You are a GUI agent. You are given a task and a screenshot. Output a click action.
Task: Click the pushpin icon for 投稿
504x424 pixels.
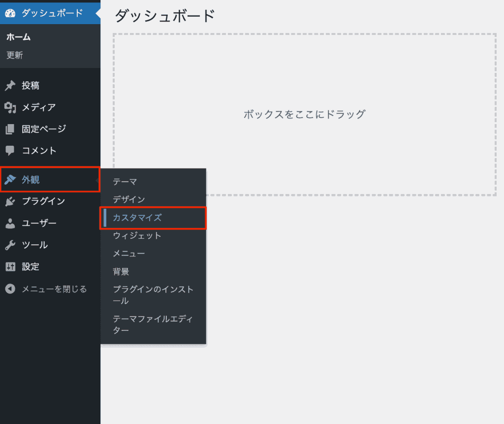10,86
